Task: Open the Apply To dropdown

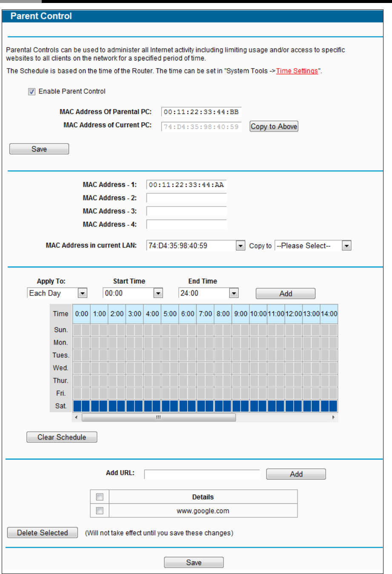Action: click(x=57, y=293)
